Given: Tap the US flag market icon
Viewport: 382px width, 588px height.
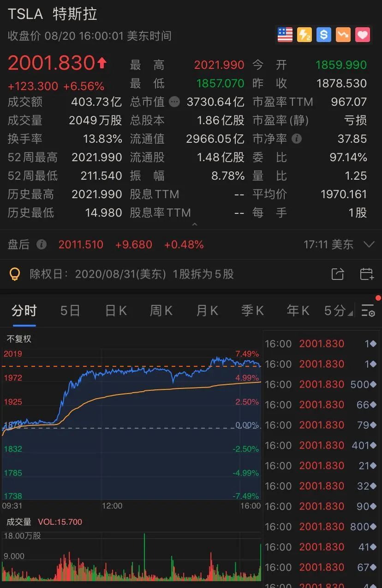Looking at the screenshot, I should tap(285, 35).
